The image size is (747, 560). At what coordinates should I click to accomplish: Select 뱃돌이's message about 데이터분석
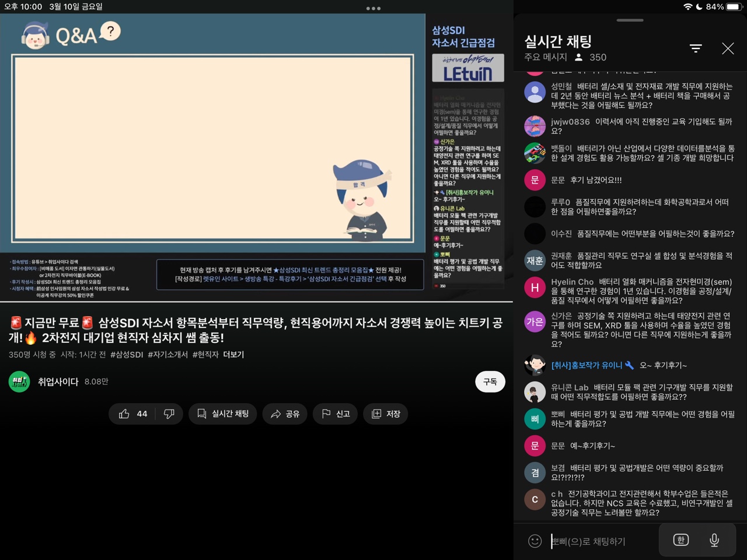tap(643, 153)
